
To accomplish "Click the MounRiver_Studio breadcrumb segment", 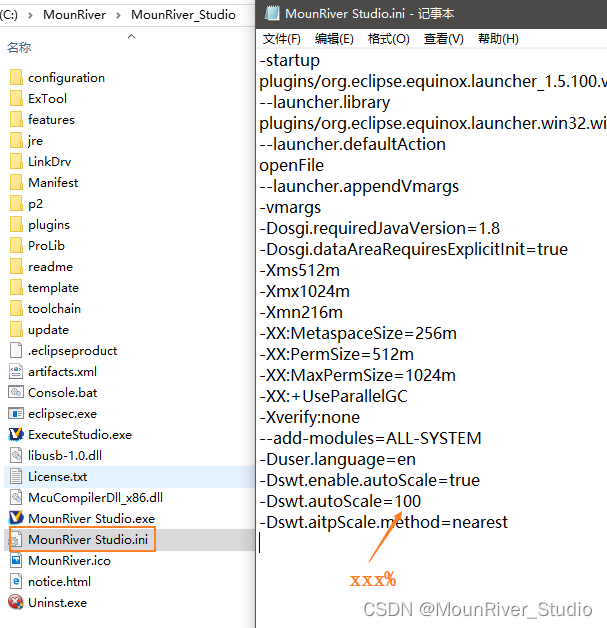I will point(183,15).
